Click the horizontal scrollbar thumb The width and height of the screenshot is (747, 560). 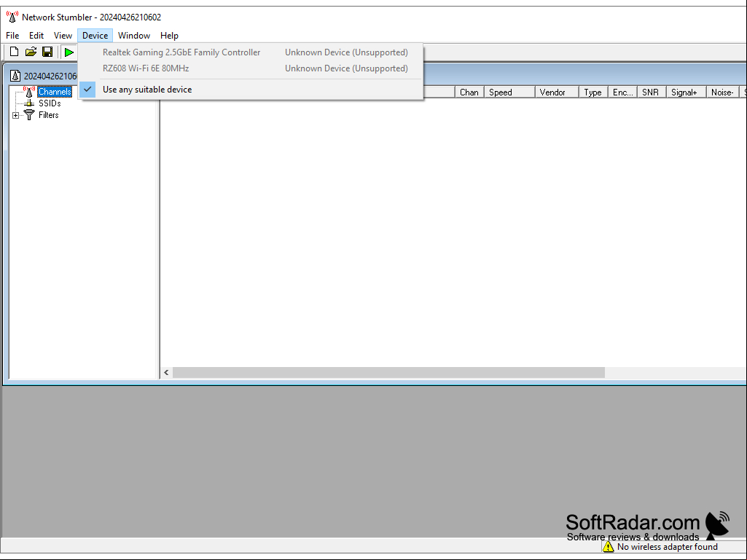click(388, 372)
